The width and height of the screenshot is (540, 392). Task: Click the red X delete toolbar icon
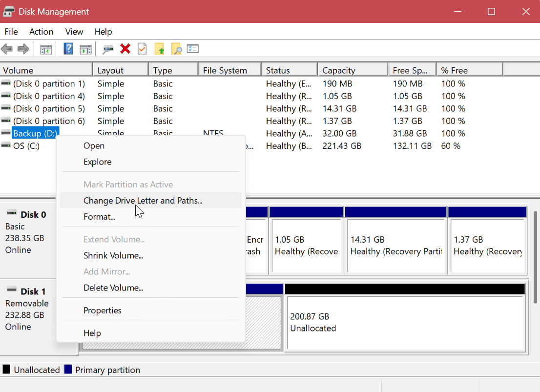point(125,49)
